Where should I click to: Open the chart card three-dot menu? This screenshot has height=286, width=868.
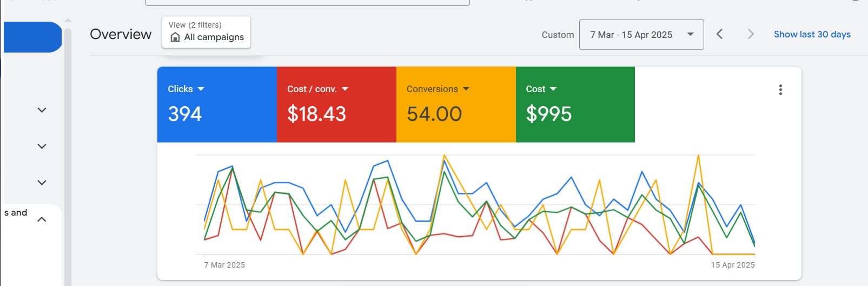tap(780, 90)
